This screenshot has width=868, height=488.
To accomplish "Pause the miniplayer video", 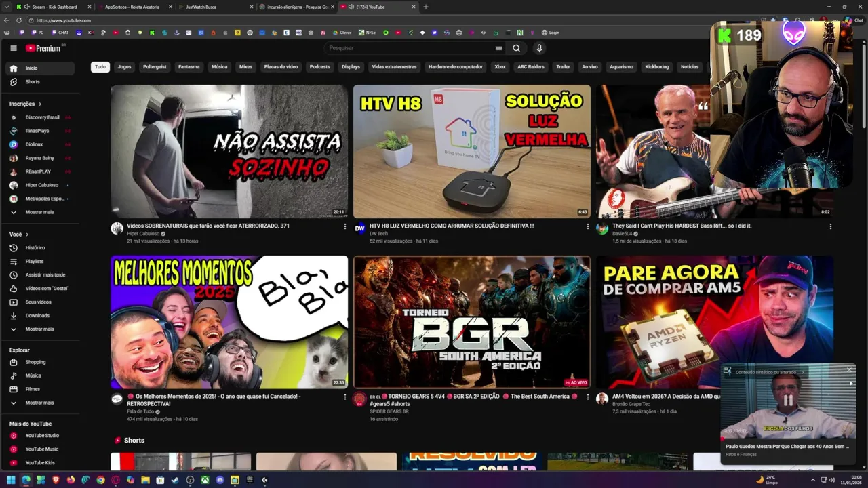I will point(787,401).
